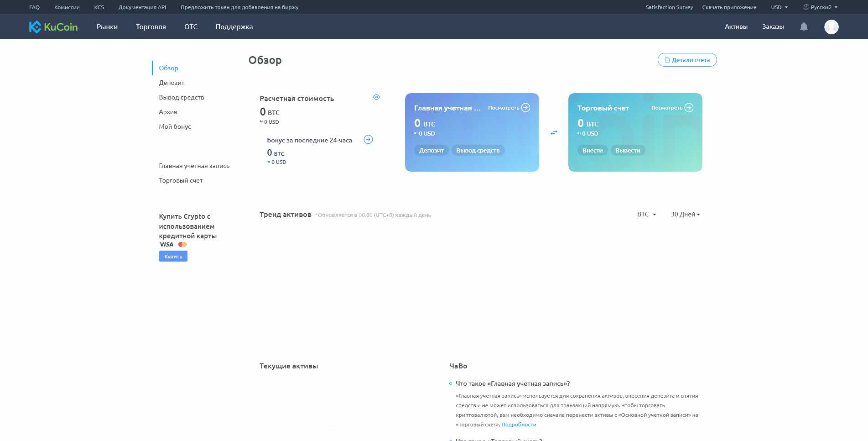
Task: Click the Детали счета button
Action: point(687,60)
